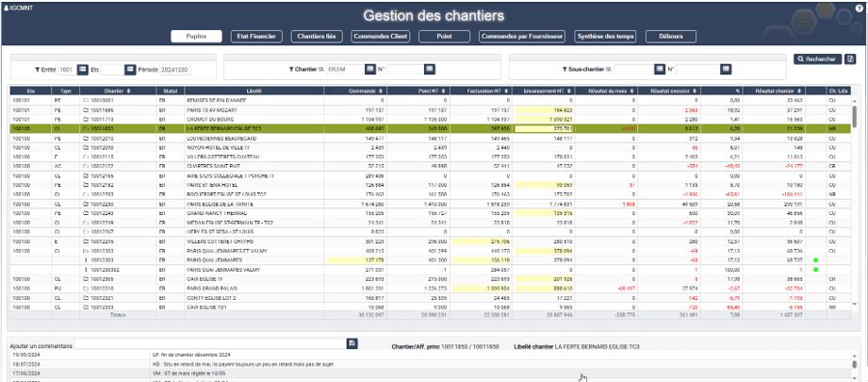Open the Chantiers liés tab
The width and height of the screenshot is (868, 382).
pyautogui.click(x=317, y=37)
